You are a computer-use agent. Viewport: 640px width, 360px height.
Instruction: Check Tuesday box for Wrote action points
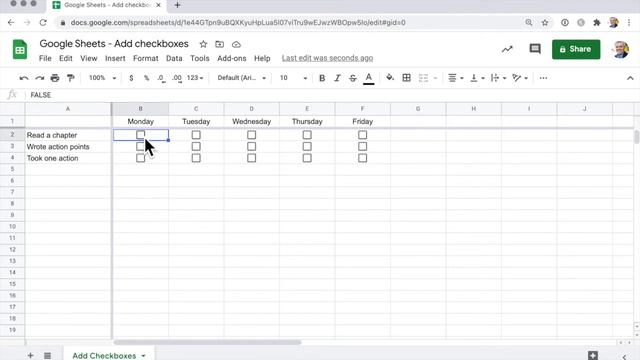(196, 146)
